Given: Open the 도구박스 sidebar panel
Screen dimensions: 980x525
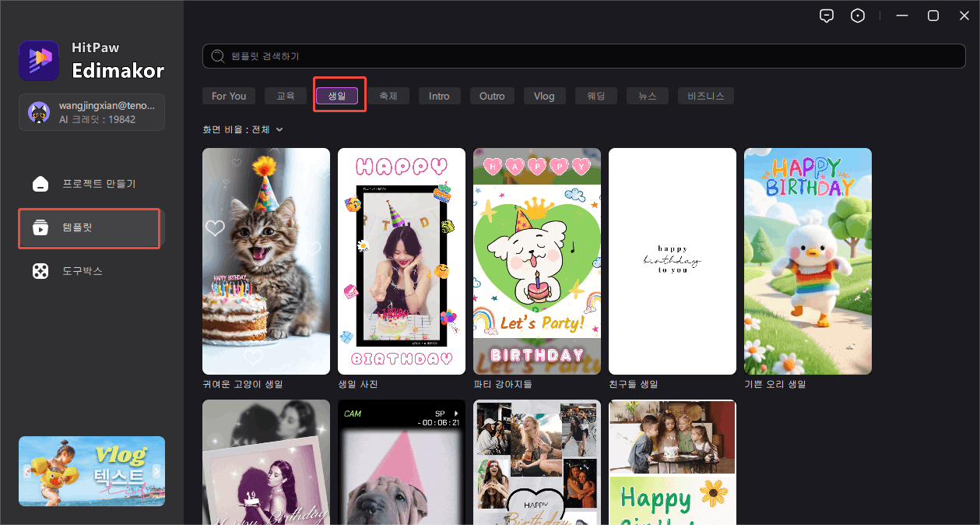Looking at the screenshot, I should (40, 272).
